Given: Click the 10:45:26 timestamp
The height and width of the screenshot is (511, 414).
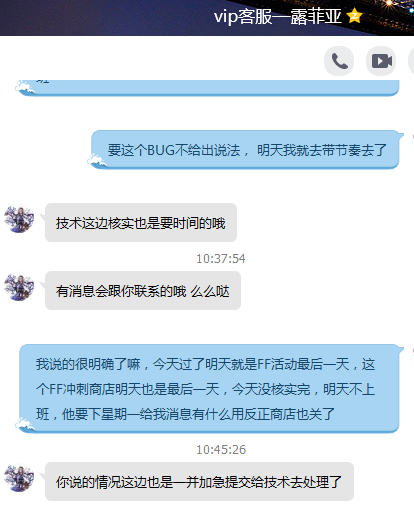Looking at the screenshot, I should pyautogui.click(x=221, y=450).
